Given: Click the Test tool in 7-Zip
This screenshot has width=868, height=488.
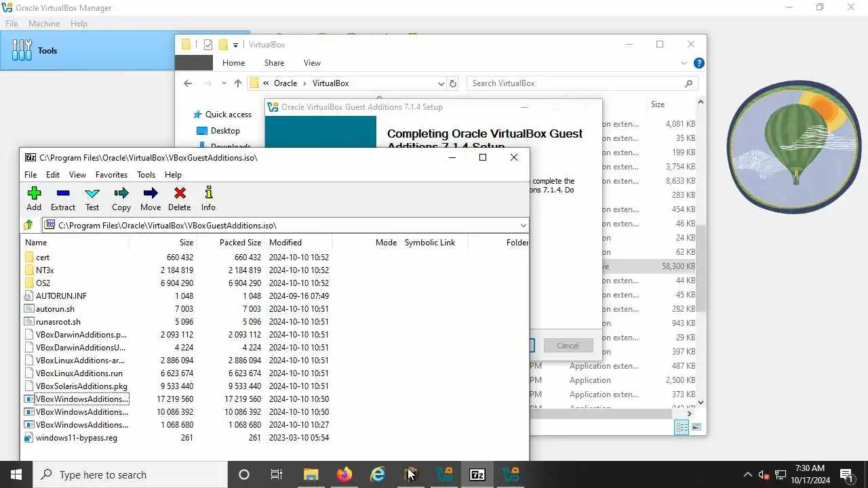Looking at the screenshot, I should point(92,199).
